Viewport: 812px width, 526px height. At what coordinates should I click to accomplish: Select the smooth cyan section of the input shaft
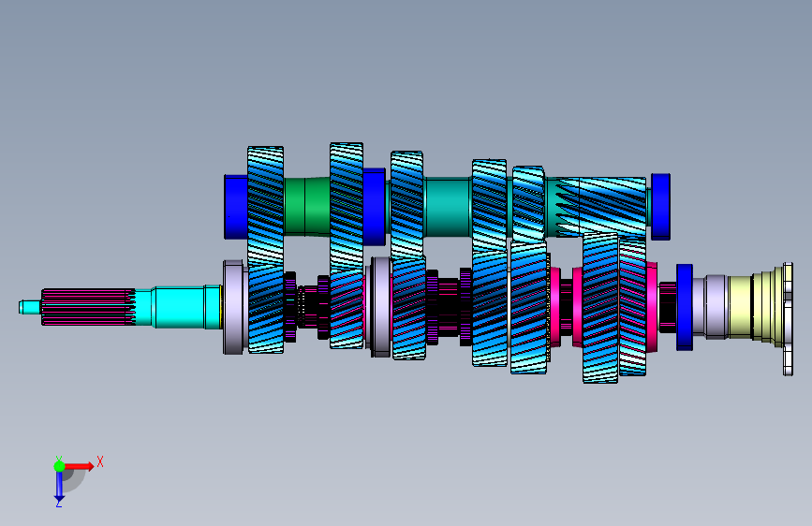[179, 307]
